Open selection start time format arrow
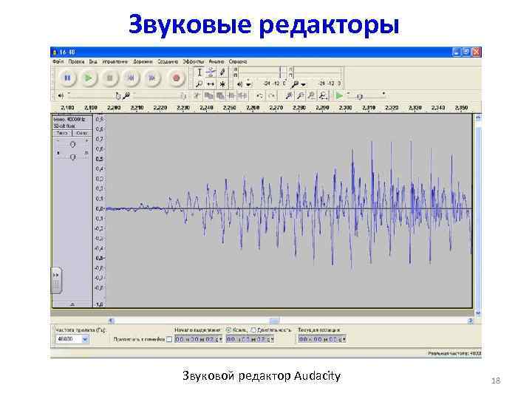This screenshot has height=399, width=532. point(220,339)
